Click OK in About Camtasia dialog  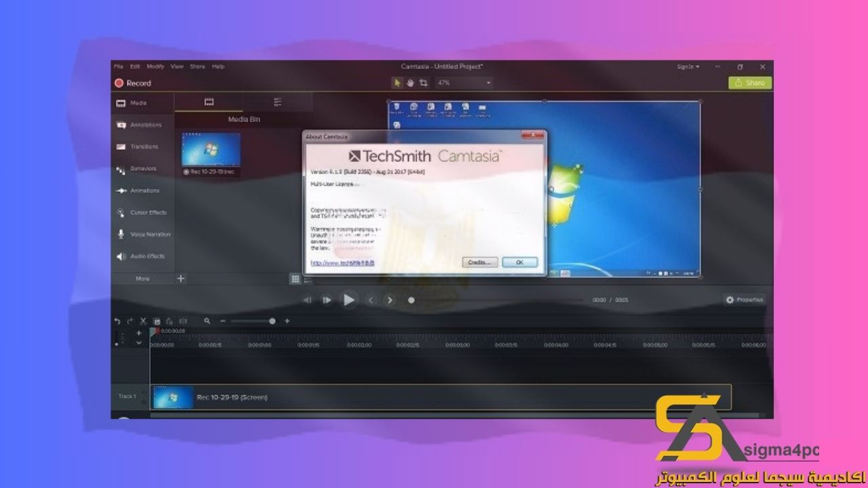[519, 262]
